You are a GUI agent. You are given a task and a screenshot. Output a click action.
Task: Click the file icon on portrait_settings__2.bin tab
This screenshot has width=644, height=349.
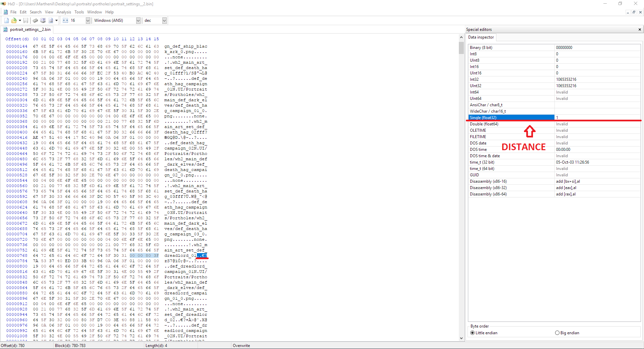pyautogui.click(x=5, y=30)
